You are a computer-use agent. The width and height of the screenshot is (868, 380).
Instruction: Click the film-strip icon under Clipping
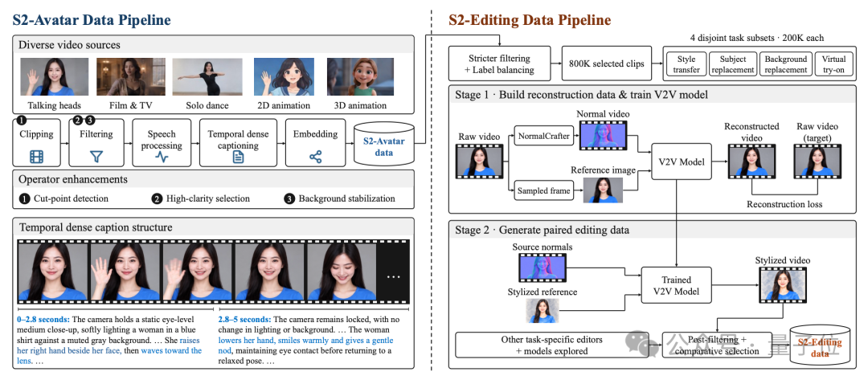click(36, 157)
